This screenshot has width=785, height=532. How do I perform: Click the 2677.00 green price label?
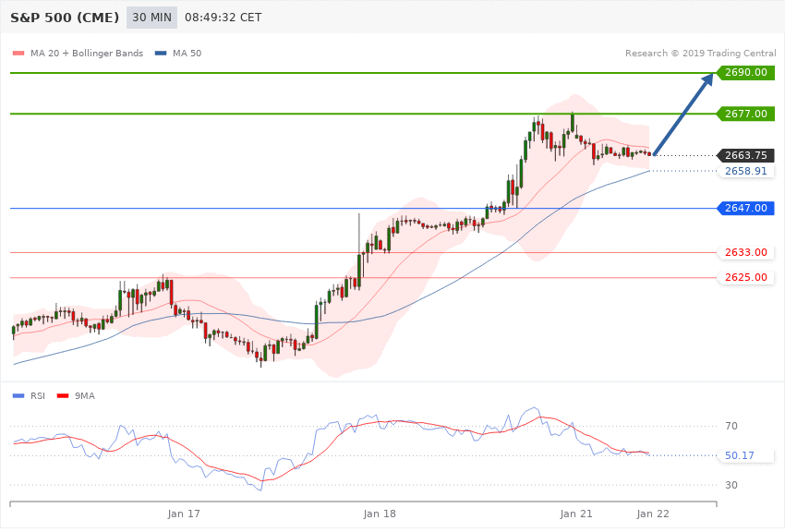(x=745, y=114)
